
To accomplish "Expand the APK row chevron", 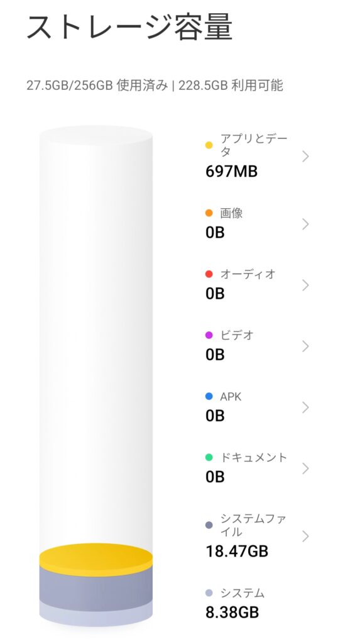I will 305,408.
